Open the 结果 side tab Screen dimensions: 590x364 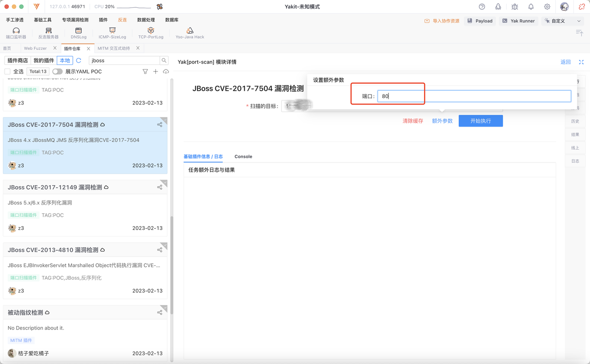pyautogui.click(x=575, y=135)
